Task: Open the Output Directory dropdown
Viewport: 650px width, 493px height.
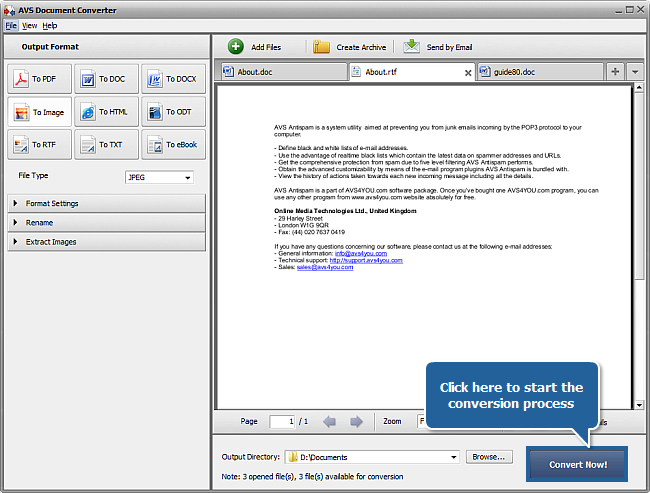Action: click(x=454, y=457)
